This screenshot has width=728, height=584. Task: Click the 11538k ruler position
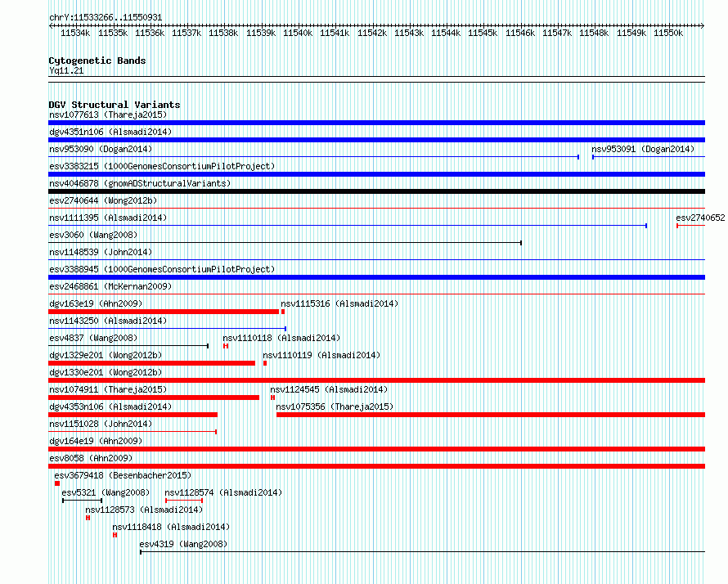click(x=223, y=34)
